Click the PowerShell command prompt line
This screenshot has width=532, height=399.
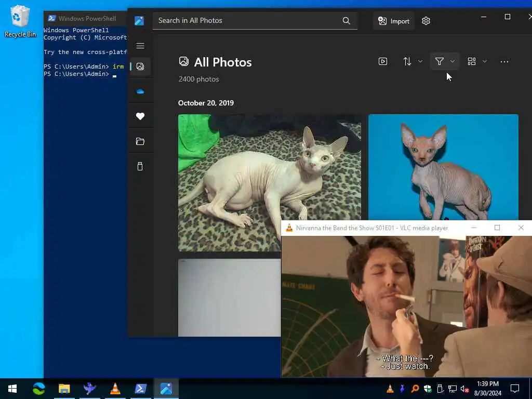[x=80, y=74]
